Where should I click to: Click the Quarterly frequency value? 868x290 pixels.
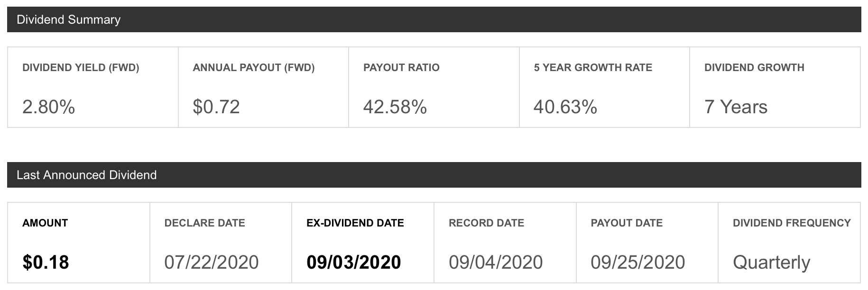coord(771,263)
